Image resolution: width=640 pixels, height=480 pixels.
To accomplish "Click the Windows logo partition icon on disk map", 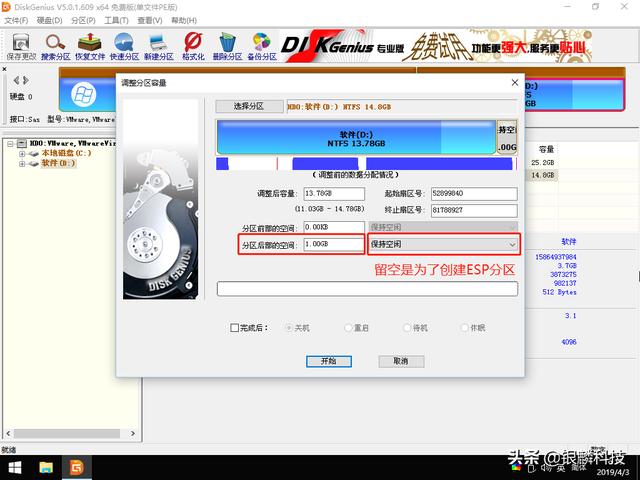I will [x=84, y=95].
